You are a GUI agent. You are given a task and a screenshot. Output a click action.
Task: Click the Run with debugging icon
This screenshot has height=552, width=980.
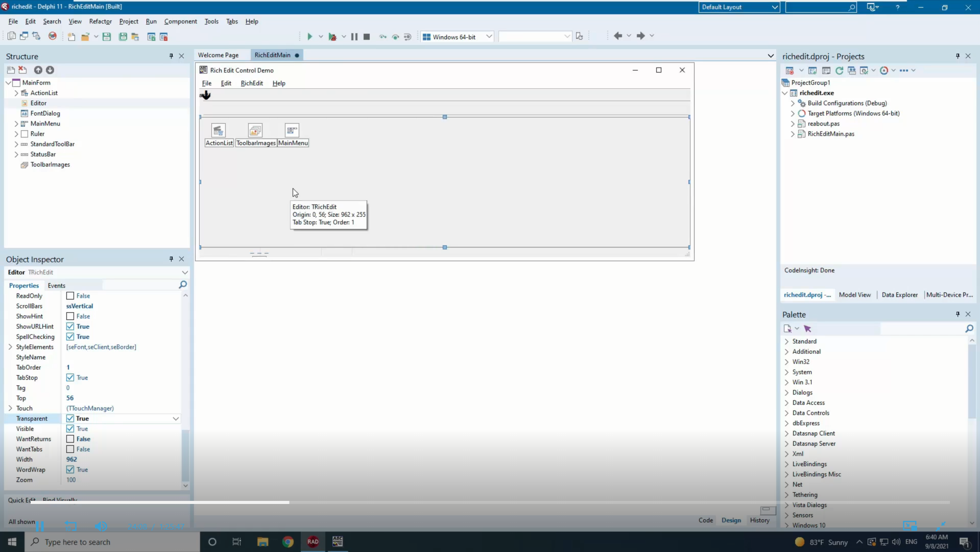coord(332,36)
